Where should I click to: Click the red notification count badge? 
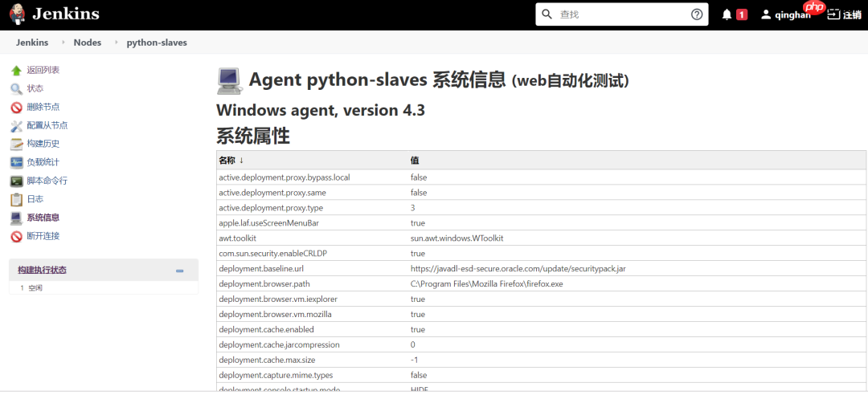[742, 15]
